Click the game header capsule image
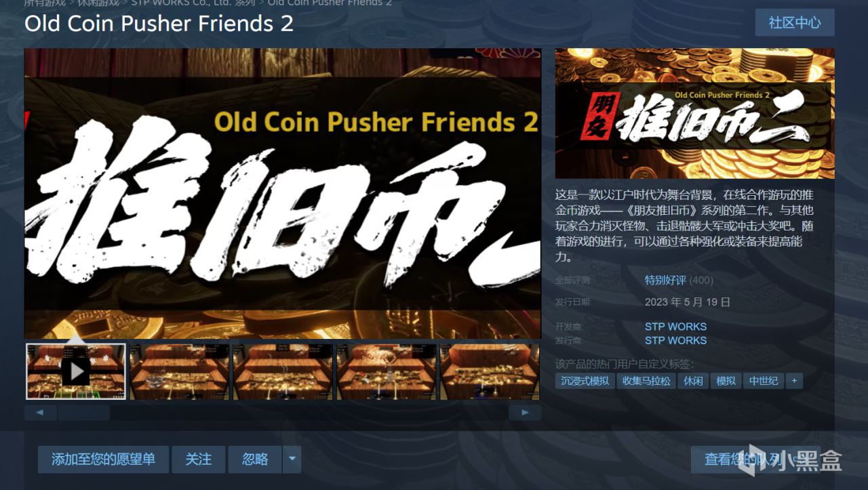868x490 pixels. [695, 113]
